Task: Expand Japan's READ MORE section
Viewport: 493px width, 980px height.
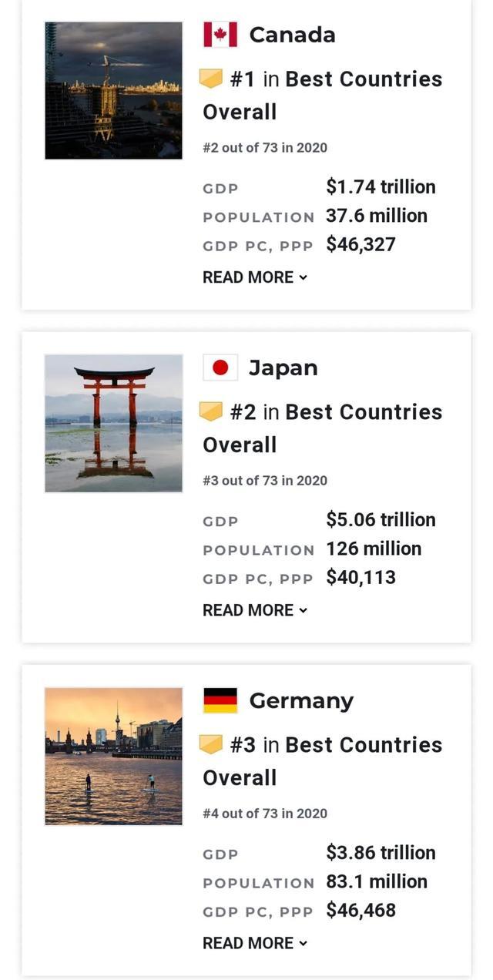Action: 246,609
